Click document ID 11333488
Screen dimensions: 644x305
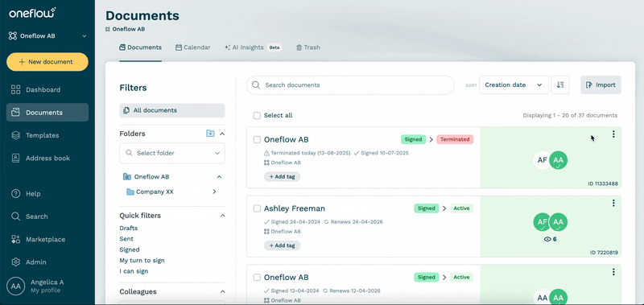(x=603, y=184)
